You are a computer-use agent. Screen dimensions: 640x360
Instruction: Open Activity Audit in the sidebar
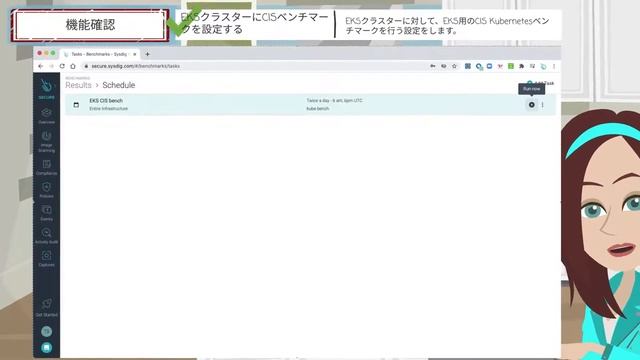[x=46, y=236]
